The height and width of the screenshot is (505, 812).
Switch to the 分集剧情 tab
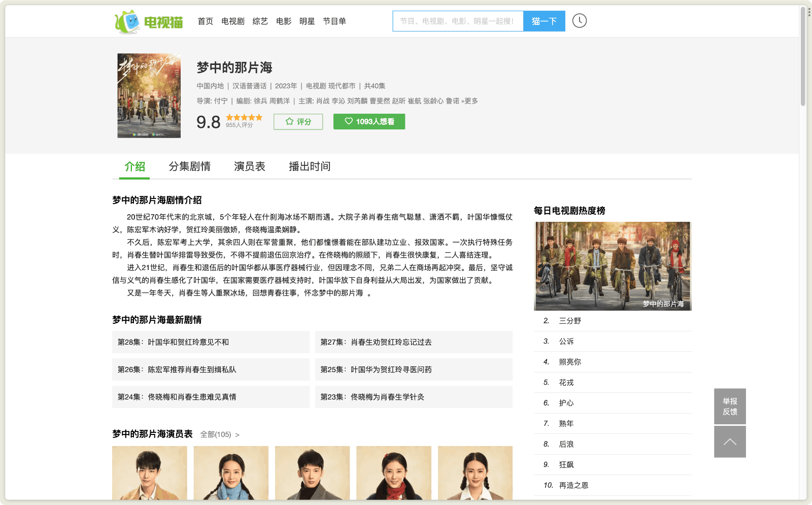tap(189, 166)
